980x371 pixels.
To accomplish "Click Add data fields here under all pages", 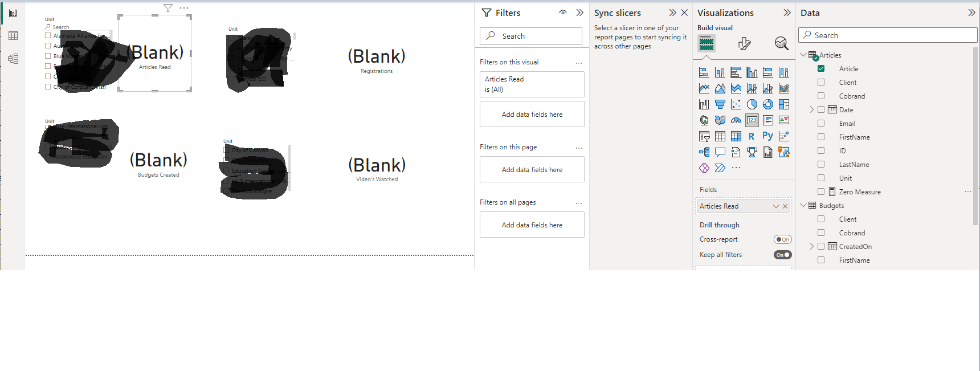I will point(532,225).
